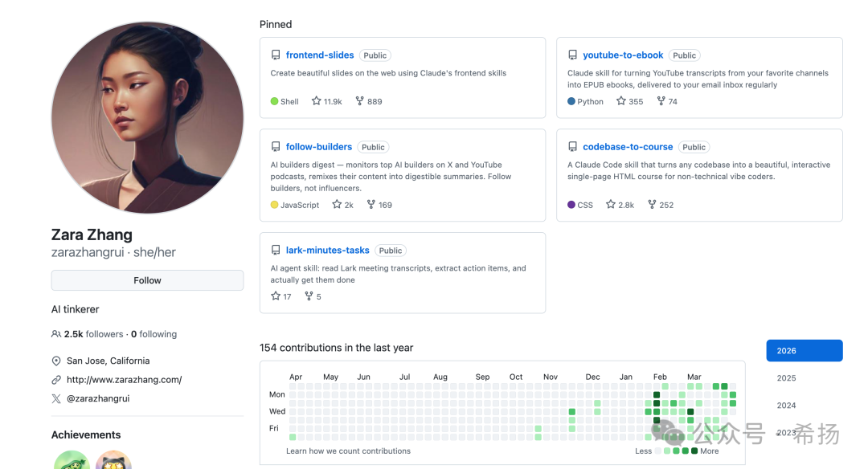Click the fork icon next to 889 on frontend-slides
This screenshot has height=469, width=868.
tap(360, 100)
